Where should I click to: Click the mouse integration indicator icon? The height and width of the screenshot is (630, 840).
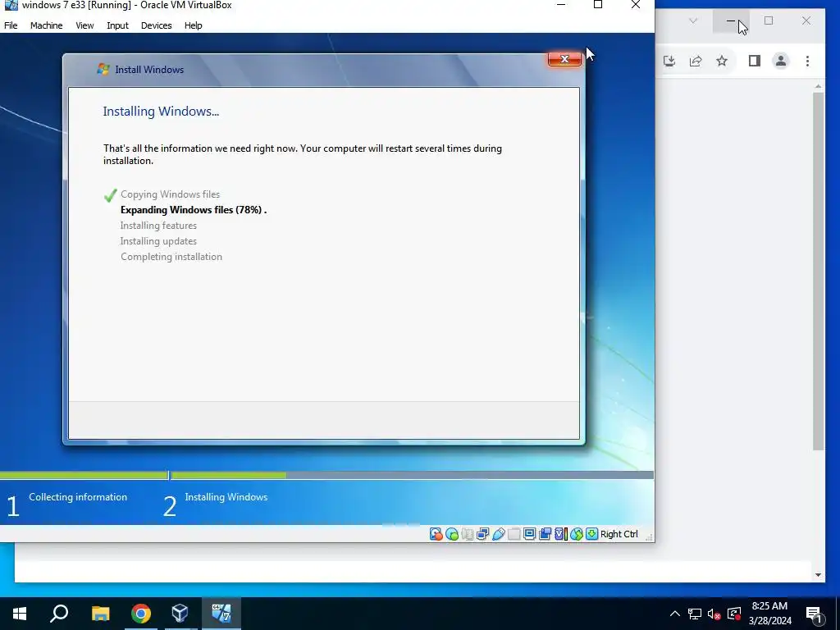[576, 534]
